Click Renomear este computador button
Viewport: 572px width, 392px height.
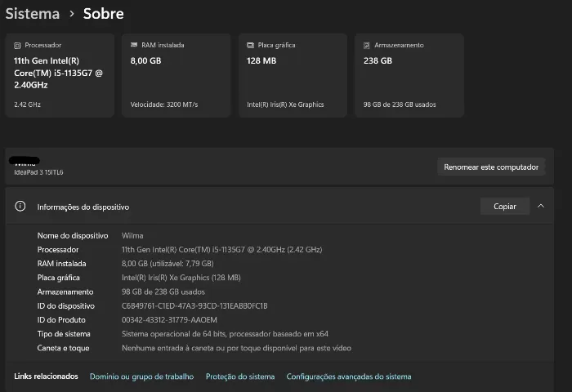491,167
